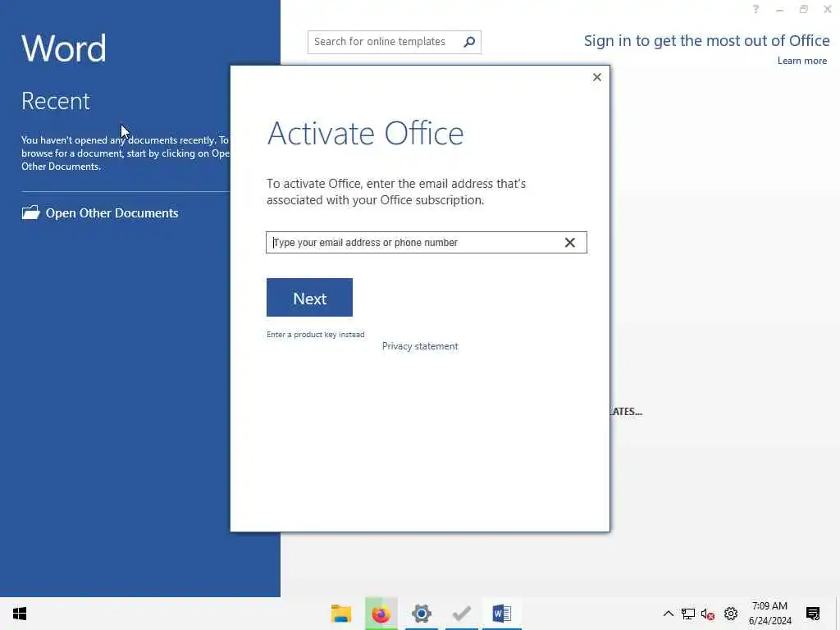Open Word help question mark
The image size is (840, 630).
click(x=756, y=9)
